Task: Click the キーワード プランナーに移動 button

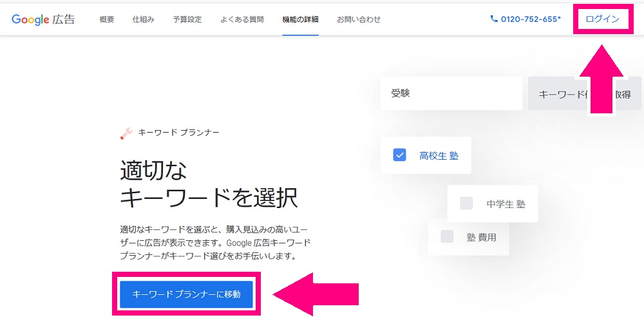Action: (x=186, y=294)
